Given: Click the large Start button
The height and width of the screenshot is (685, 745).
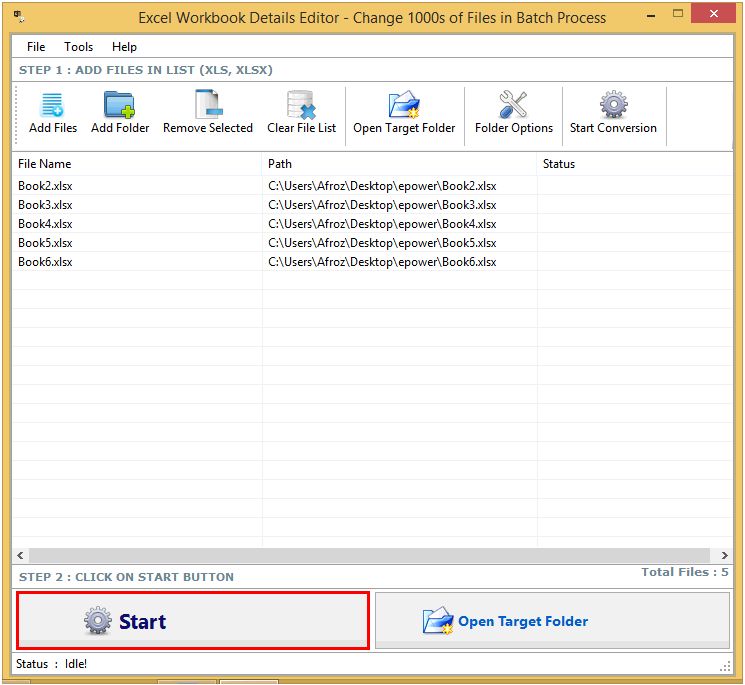Looking at the screenshot, I should click(193, 620).
